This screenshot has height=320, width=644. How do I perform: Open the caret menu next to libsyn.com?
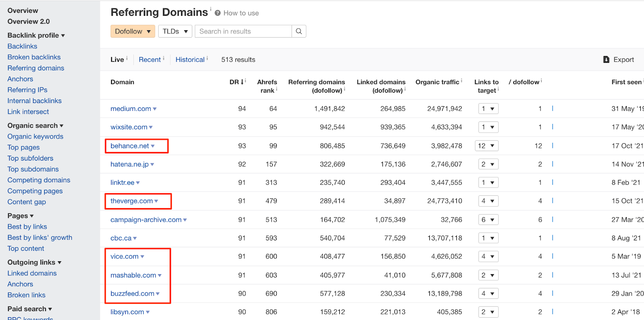coord(148,312)
